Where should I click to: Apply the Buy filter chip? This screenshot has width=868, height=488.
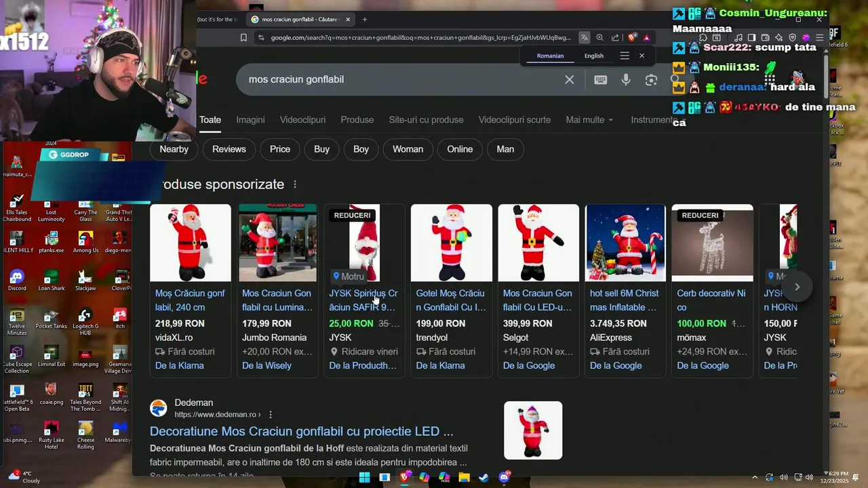pos(322,149)
